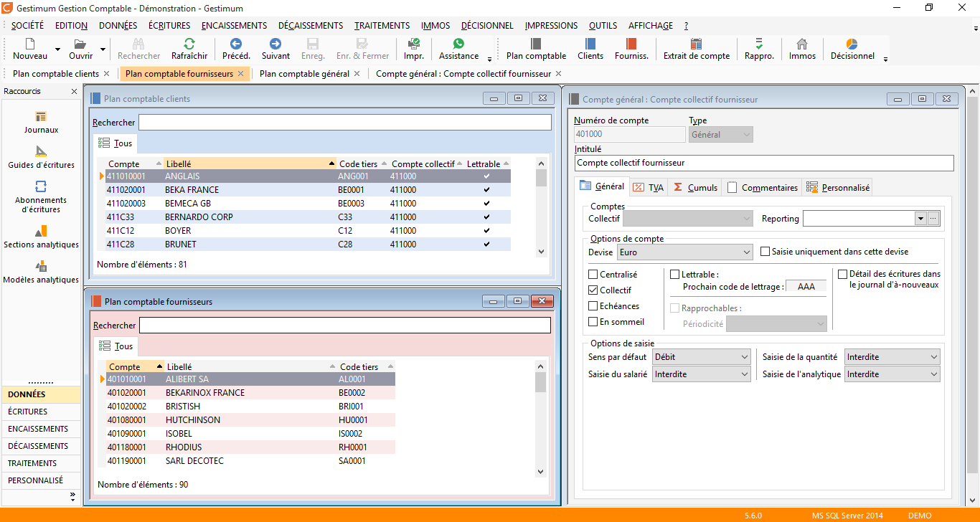
Task: Enable the Centralisé checkbox
Action: pos(593,275)
